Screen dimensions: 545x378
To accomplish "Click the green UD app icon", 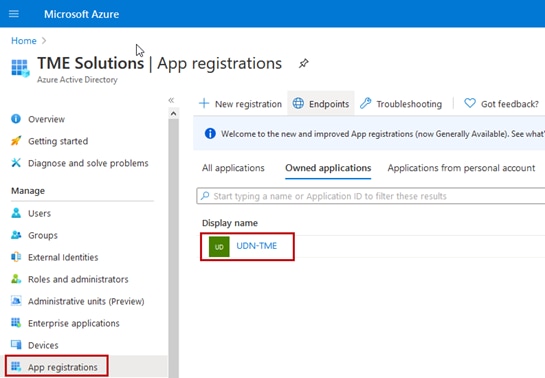I will (219, 247).
